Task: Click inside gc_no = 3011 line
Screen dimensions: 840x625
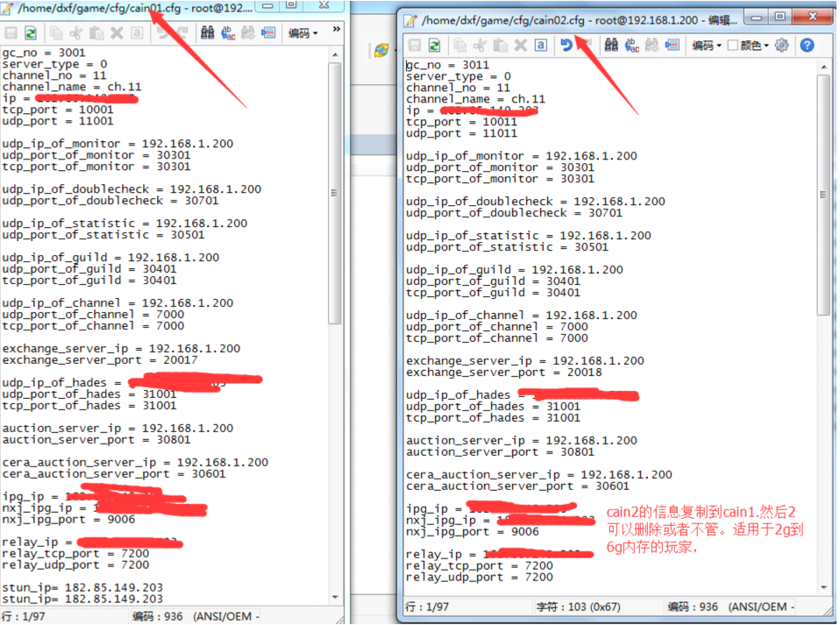Action: click(447, 65)
